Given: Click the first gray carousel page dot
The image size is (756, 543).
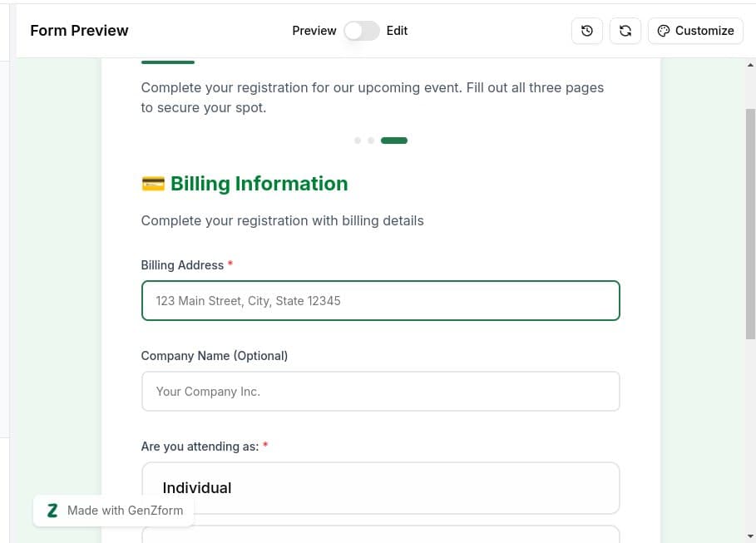Looking at the screenshot, I should 358,141.
